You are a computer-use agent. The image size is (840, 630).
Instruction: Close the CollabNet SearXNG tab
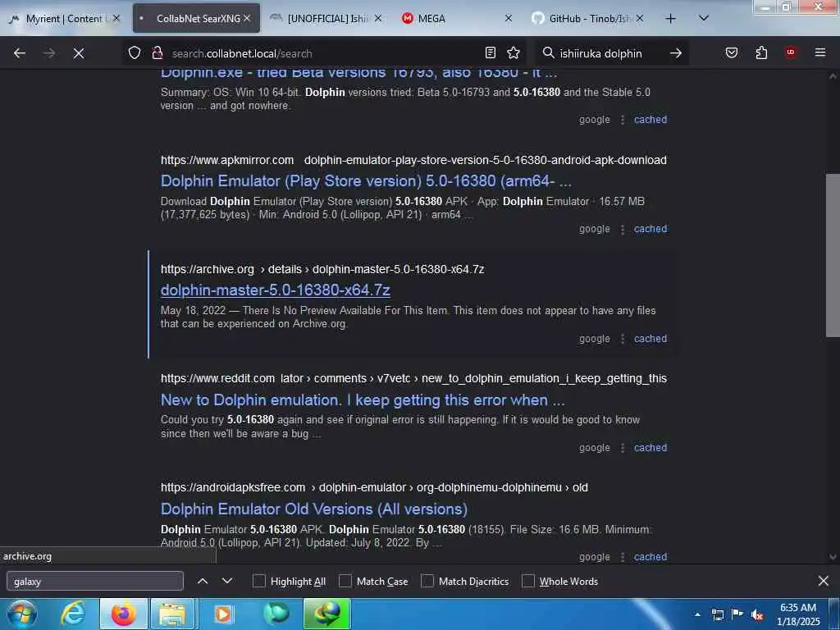[x=247, y=18]
